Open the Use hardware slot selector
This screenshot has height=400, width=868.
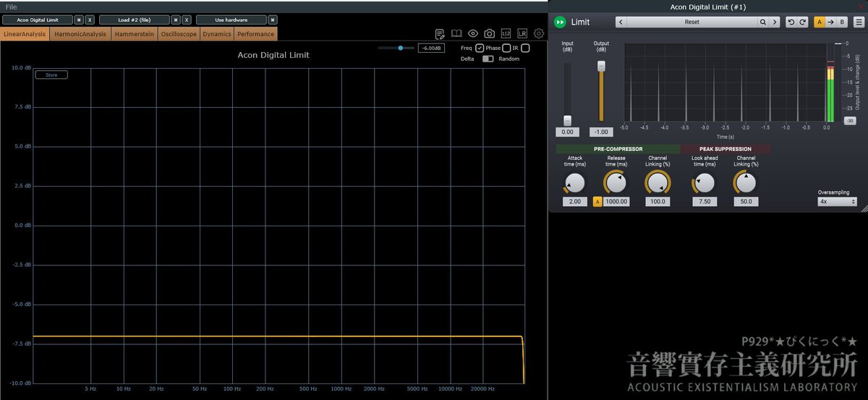[x=231, y=20]
